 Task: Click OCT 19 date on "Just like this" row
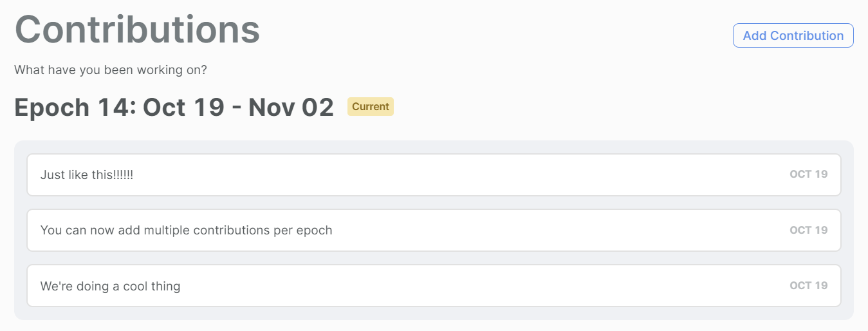(x=809, y=175)
